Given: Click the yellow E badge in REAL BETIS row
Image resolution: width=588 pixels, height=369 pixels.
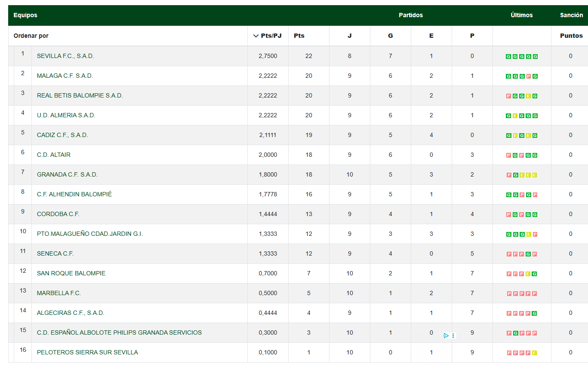Looking at the screenshot, I should 528,96.
